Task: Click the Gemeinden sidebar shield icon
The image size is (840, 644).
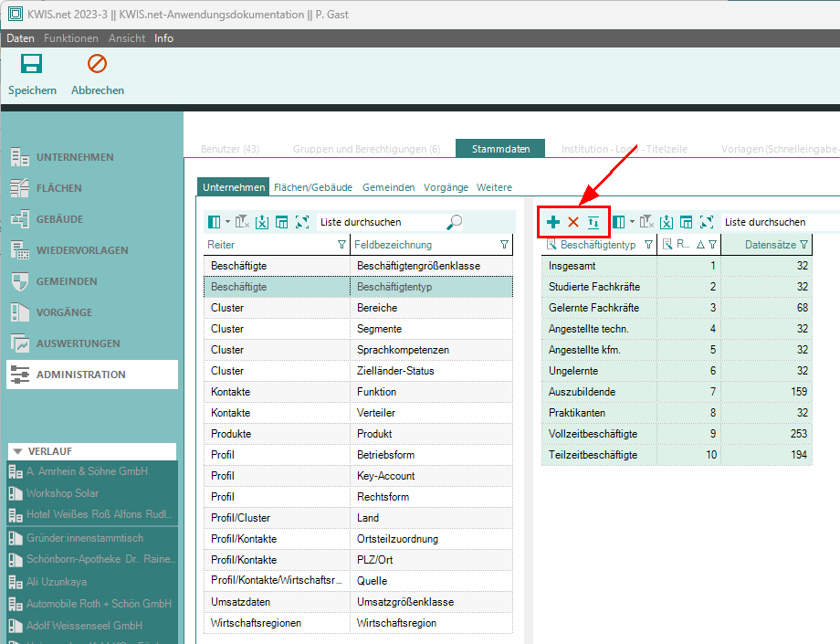Action: tap(20, 281)
